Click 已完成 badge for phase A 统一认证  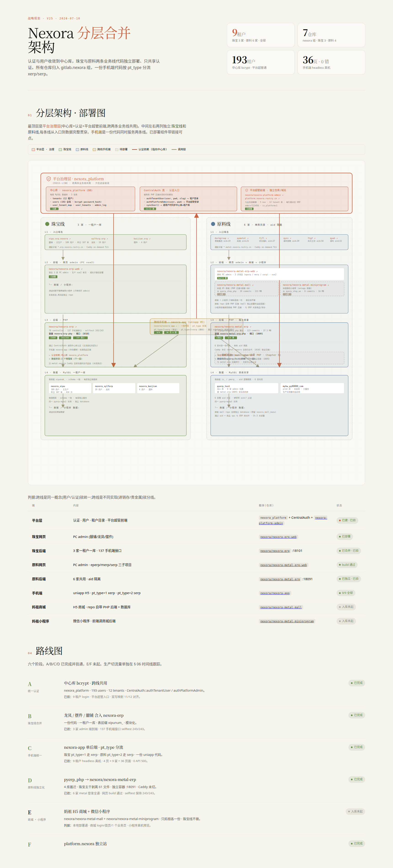[357, 683]
